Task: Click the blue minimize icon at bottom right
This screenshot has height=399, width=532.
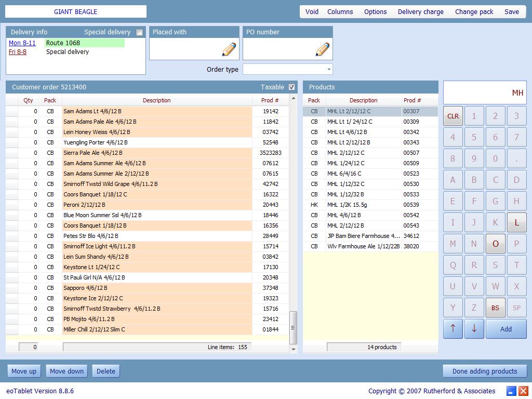Action: coord(512,391)
